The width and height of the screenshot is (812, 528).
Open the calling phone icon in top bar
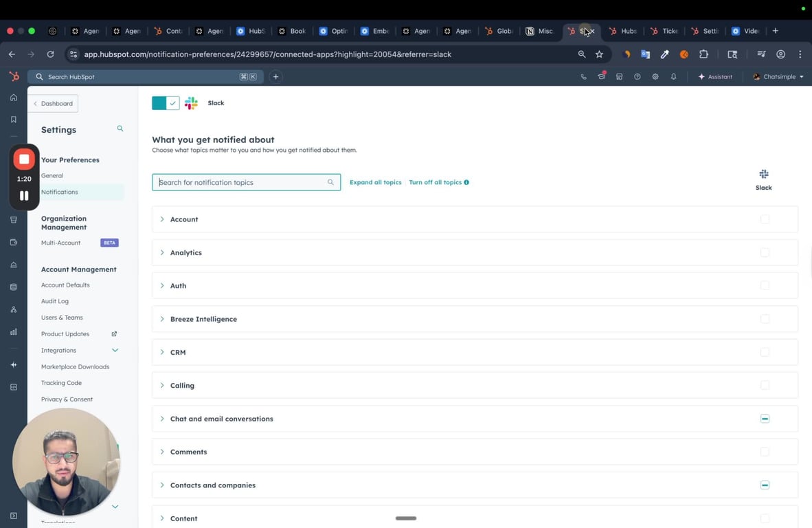584,77
